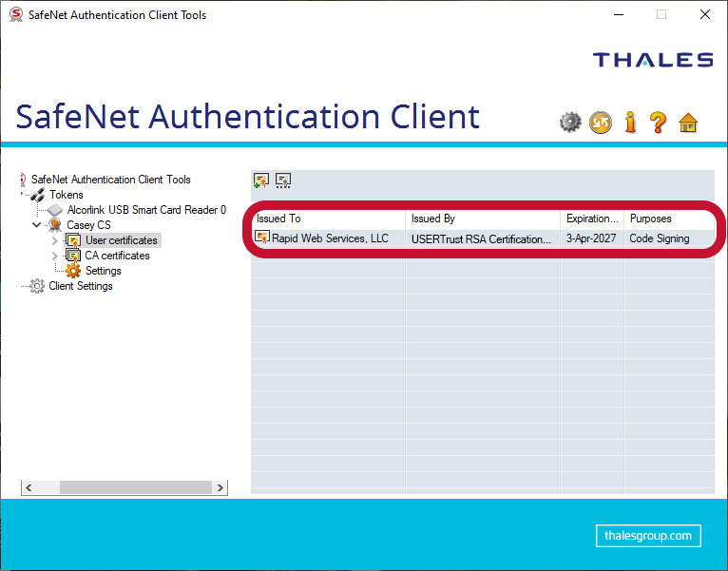
Task: Click the orange Settings gear icon
Action: [73, 271]
